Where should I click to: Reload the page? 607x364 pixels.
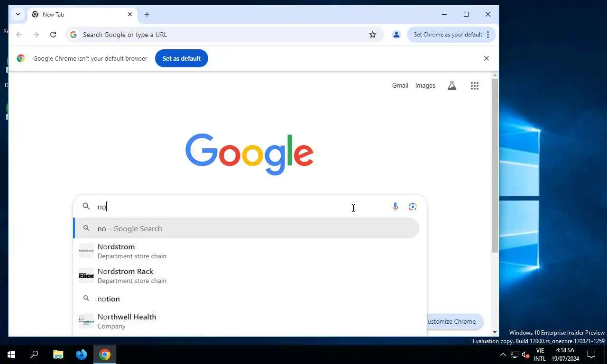pos(53,35)
